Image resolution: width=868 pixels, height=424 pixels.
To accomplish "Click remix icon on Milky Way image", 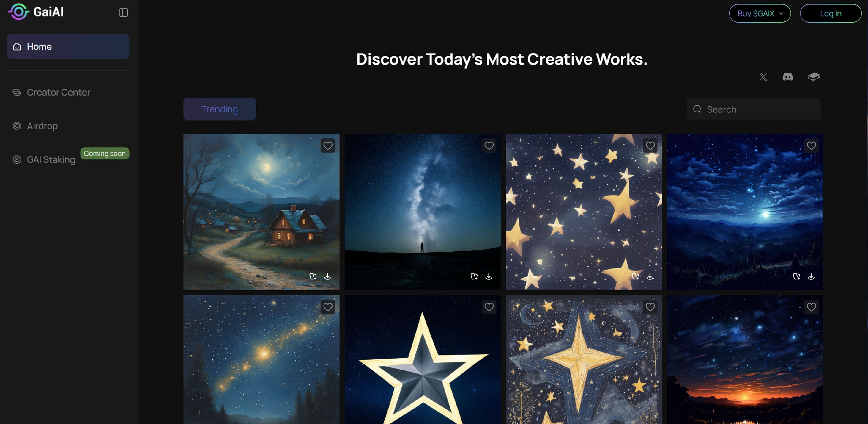I will [x=474, y=276].
